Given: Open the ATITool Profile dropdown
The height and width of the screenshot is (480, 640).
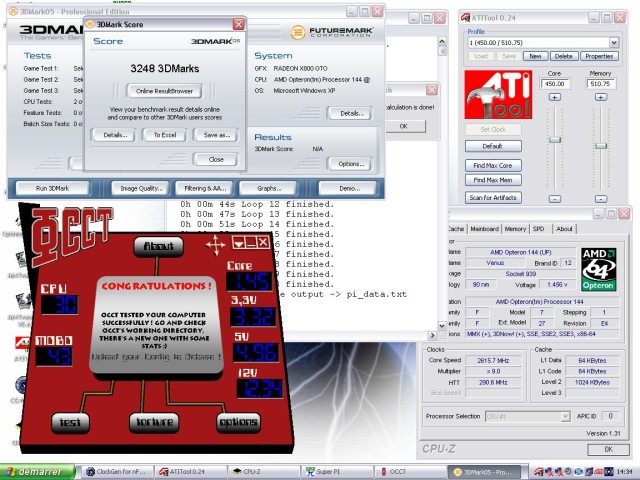Looking at the screenshot, I should 613,42.
